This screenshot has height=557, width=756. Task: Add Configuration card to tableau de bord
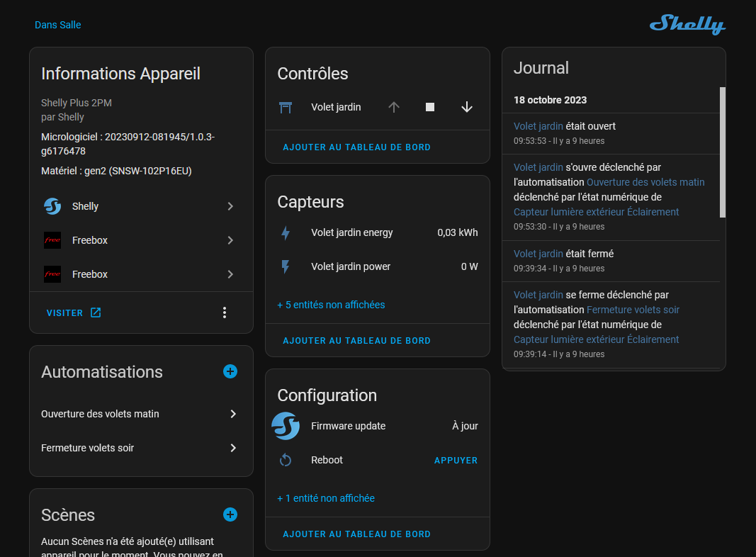357,534
